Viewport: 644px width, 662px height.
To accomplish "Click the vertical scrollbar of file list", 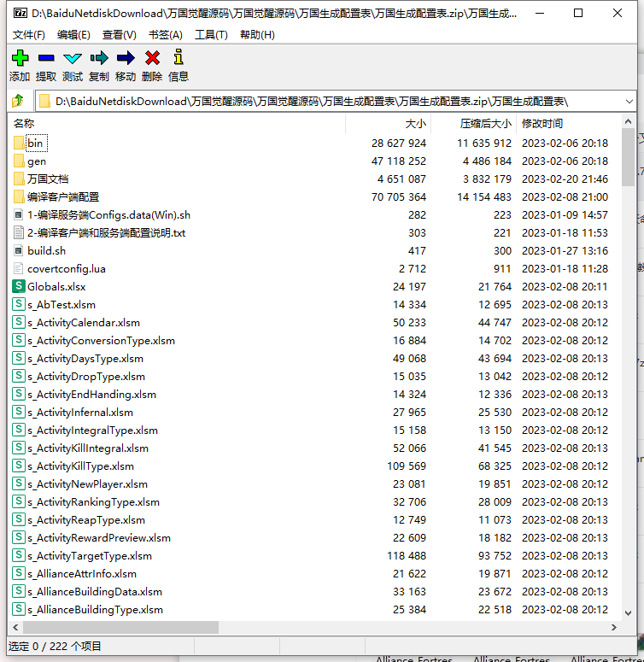I will pyautogui.click(x=629, y=342).
